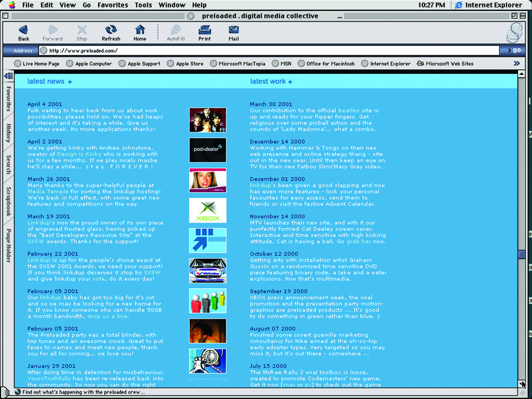Click the pod dealer thumbnail
Image resolution: width=532 pixels, height=399 pixels.
coord(208,150)
